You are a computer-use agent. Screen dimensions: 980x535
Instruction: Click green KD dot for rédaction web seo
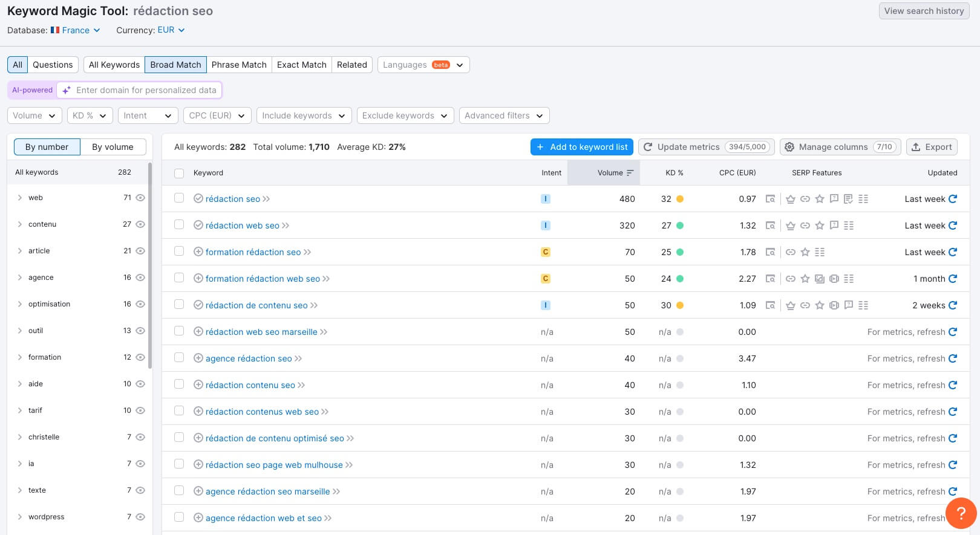pyautogui.click(x=680, y=225)
